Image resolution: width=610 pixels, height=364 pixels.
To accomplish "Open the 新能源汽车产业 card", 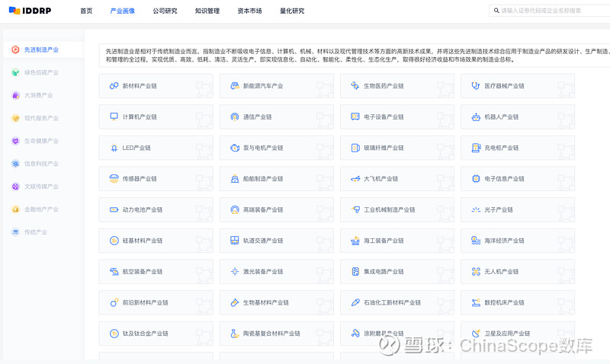I will click(x=277, y=86).
